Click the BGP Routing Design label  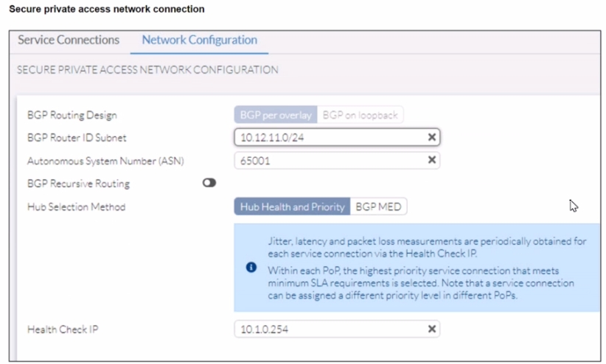click(72, 115)
